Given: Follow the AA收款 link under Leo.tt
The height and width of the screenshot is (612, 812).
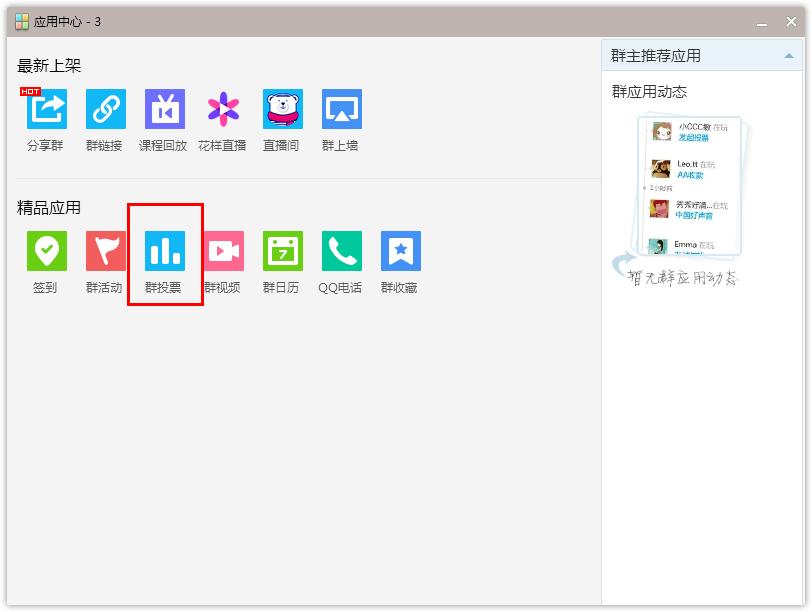Looking at the screenshot, I should point(689,176).
